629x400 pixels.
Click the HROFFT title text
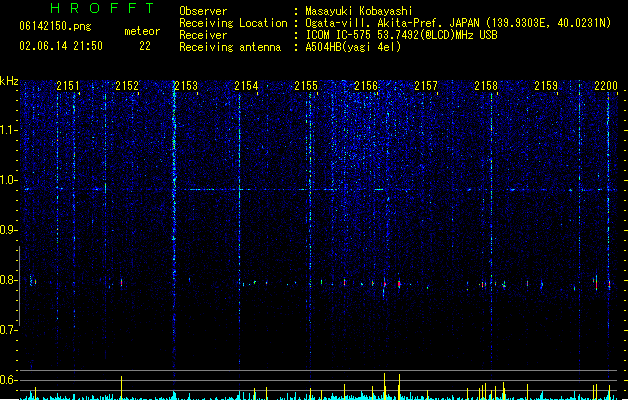click(103, 8)
